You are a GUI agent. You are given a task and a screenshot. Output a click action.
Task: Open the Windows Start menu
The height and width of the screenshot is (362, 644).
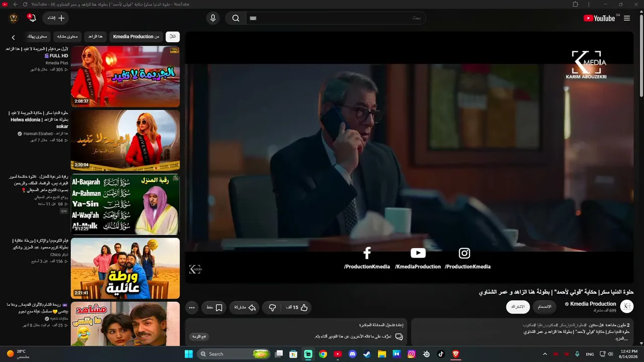189,354
